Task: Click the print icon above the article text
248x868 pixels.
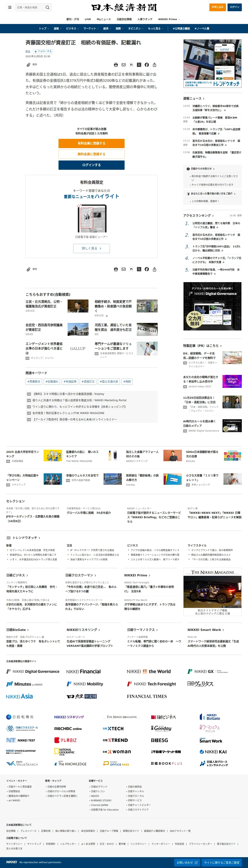Action: pos(116,65)
